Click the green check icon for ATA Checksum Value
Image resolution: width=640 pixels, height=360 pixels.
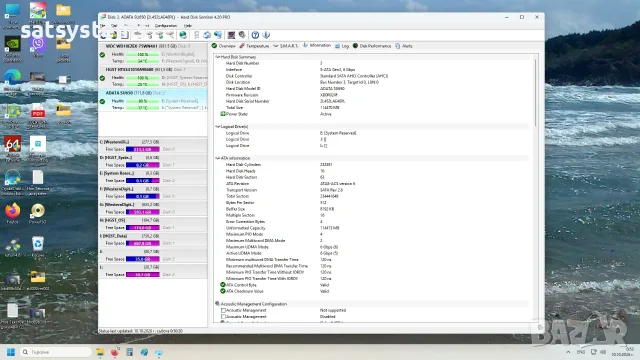click(x=223, y=291)
